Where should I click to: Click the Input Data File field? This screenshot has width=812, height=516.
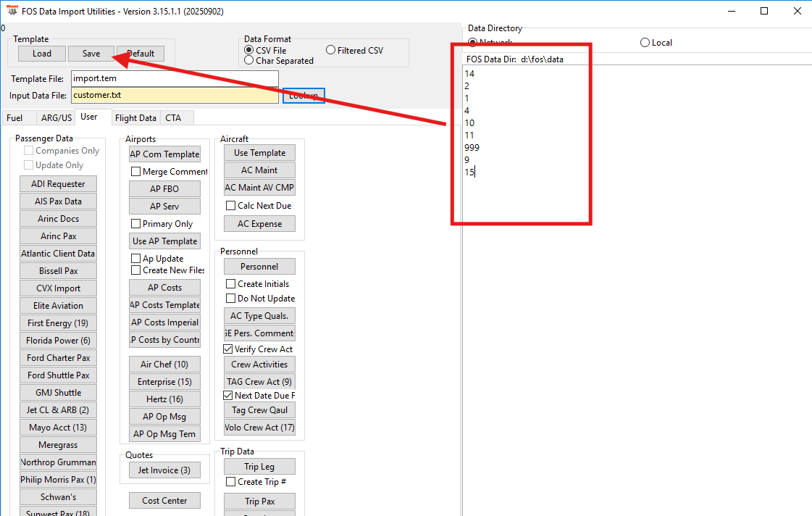pos(174,95)
